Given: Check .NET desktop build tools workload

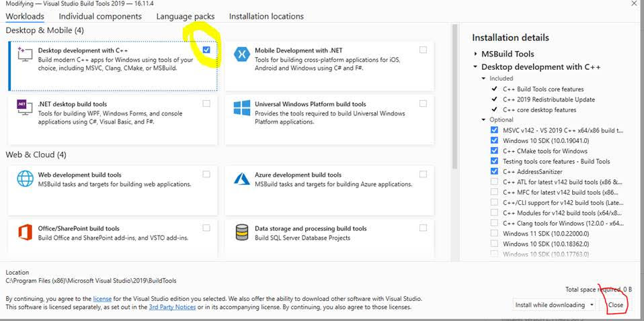Looking at the screenshot, I should tap(206, 103).
